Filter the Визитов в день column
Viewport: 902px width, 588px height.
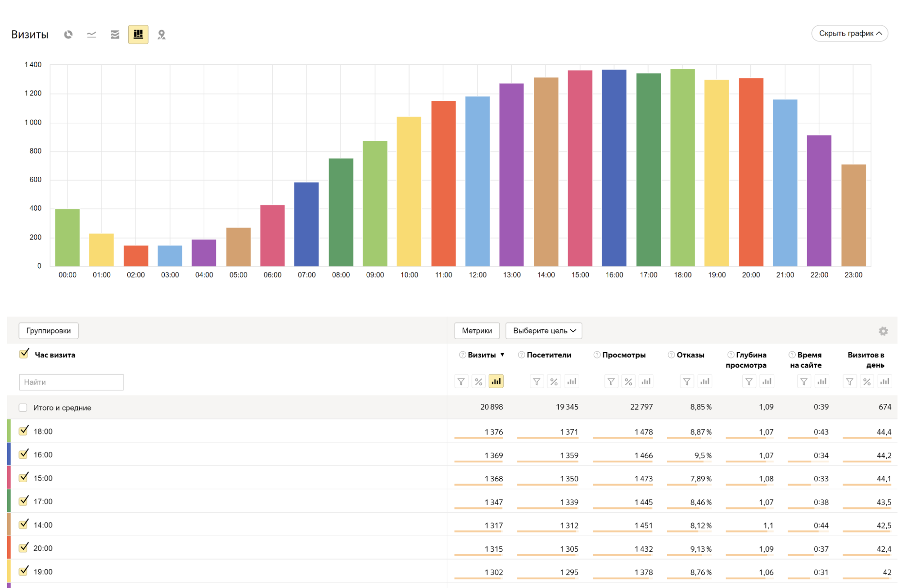849,382
